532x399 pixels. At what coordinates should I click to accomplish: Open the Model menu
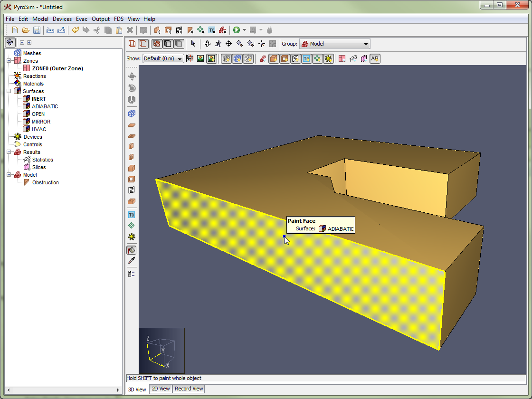point(40,19)
